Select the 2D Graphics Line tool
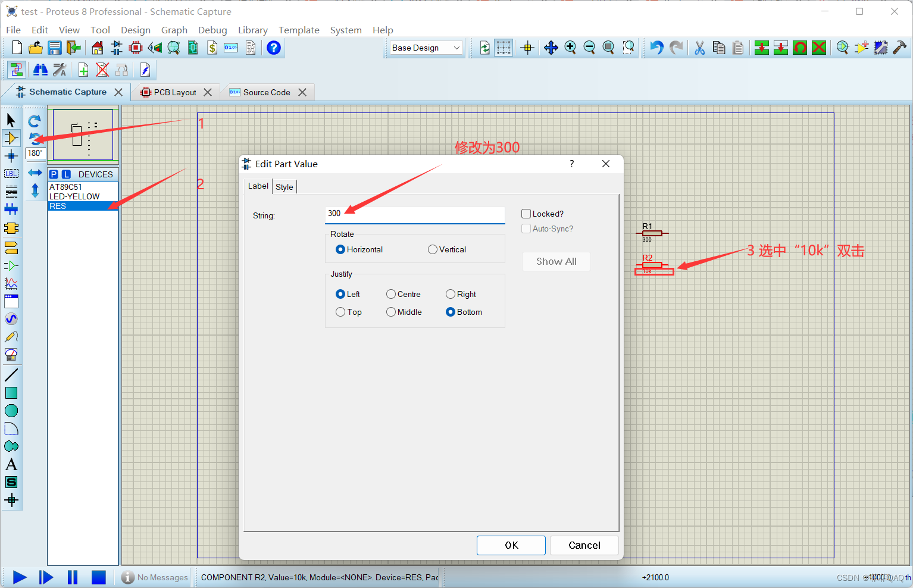This screenshot has height=588, width=913. pos(11,375)
